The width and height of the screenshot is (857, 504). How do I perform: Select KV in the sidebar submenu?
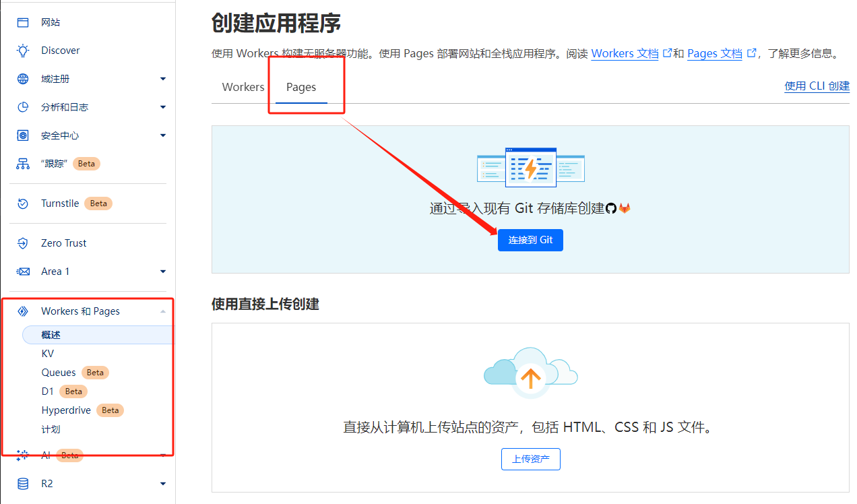(48, 354)
